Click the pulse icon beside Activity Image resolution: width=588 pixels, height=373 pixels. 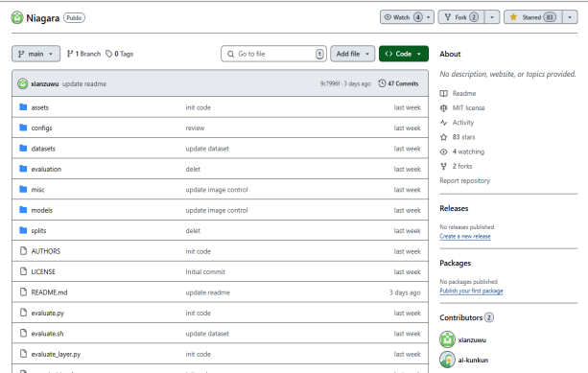coord(443,123)
